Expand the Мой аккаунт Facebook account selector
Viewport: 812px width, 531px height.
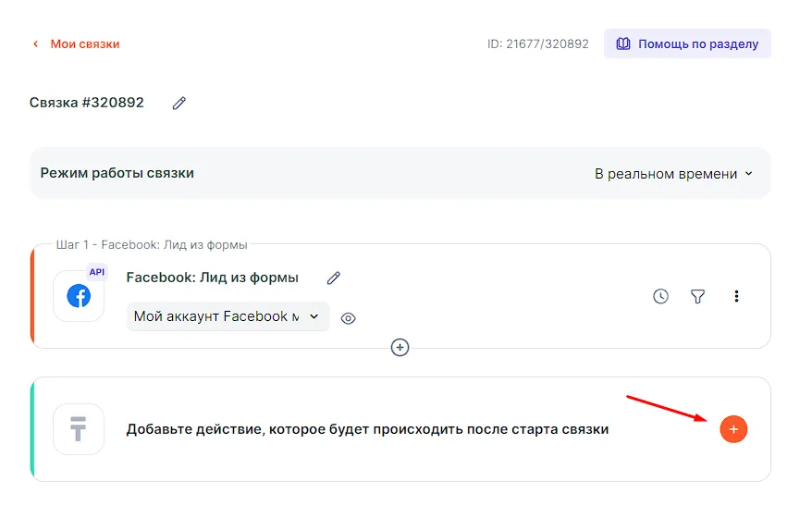228,316
